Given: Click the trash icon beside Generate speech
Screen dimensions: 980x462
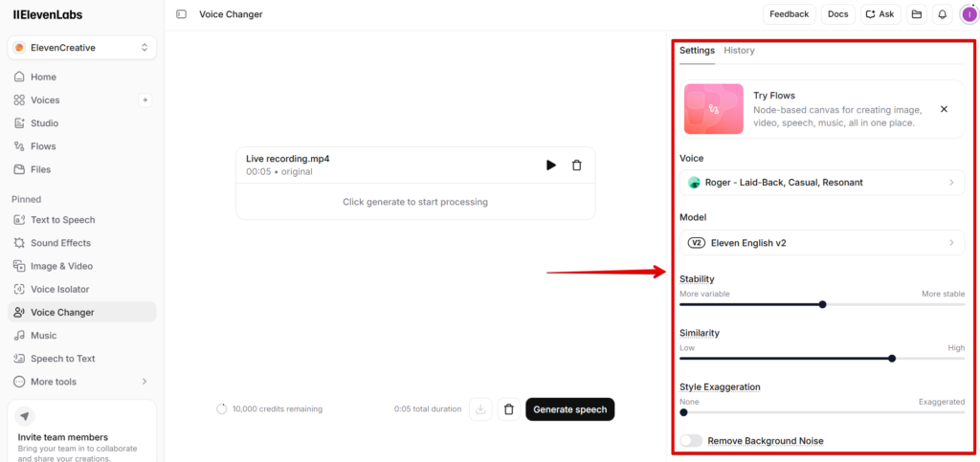Looking at the screenshot, I should coord(509,409).
